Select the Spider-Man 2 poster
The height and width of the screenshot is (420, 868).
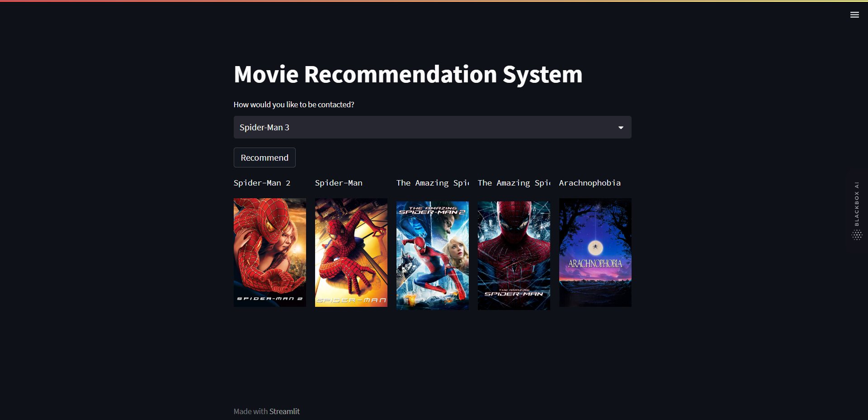point(270,253)
